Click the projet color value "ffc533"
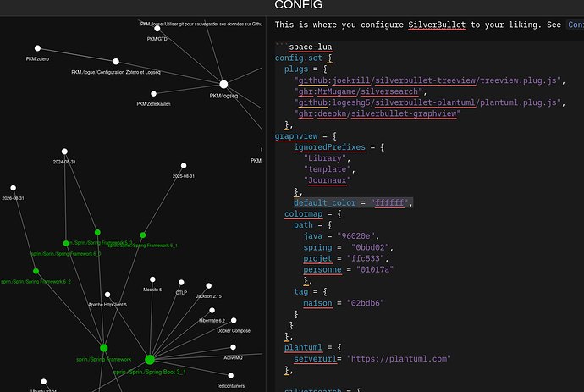 point(366,258)
